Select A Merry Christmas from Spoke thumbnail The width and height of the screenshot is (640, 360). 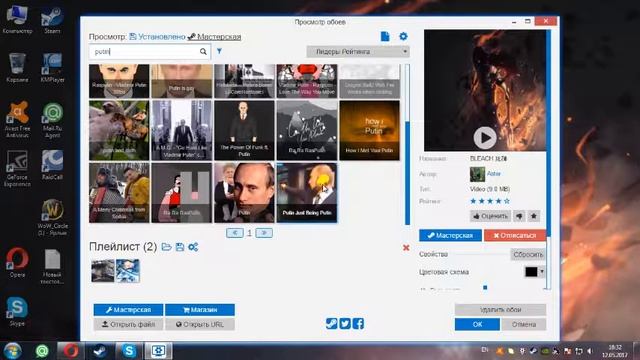119,193
